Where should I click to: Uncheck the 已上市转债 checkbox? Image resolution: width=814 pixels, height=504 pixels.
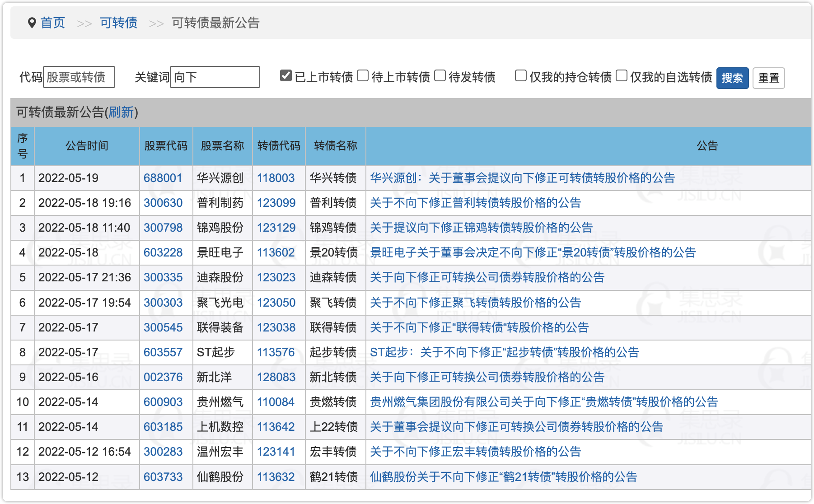pos(285,76)
